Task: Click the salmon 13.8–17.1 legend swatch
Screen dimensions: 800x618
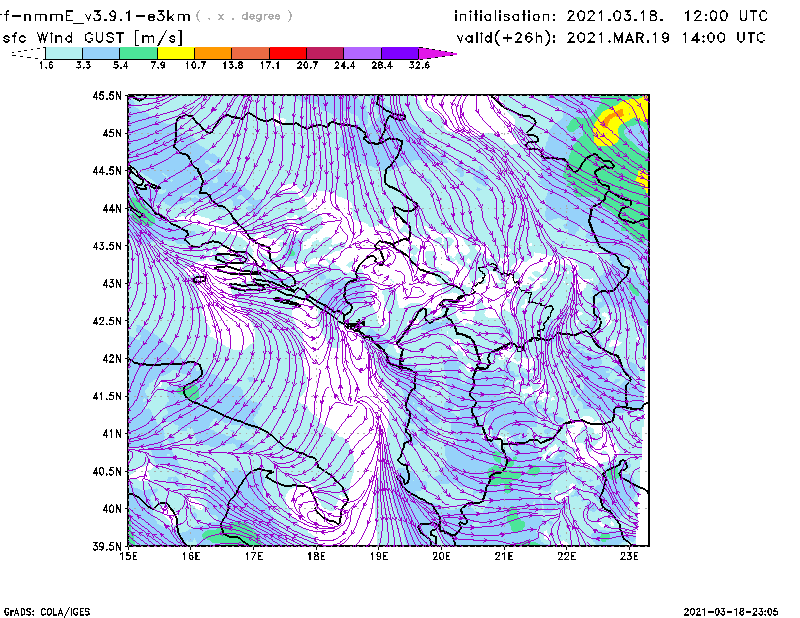Action: 251,53
